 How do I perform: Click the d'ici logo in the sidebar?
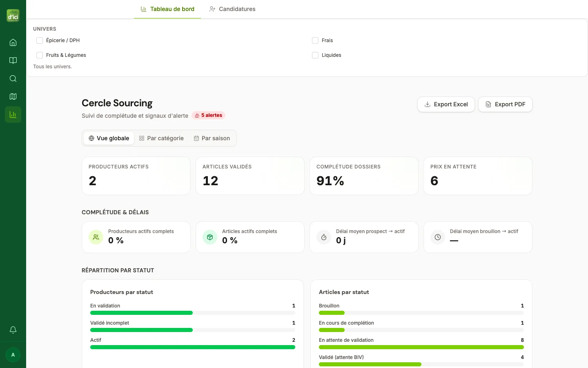click(13, 16)
